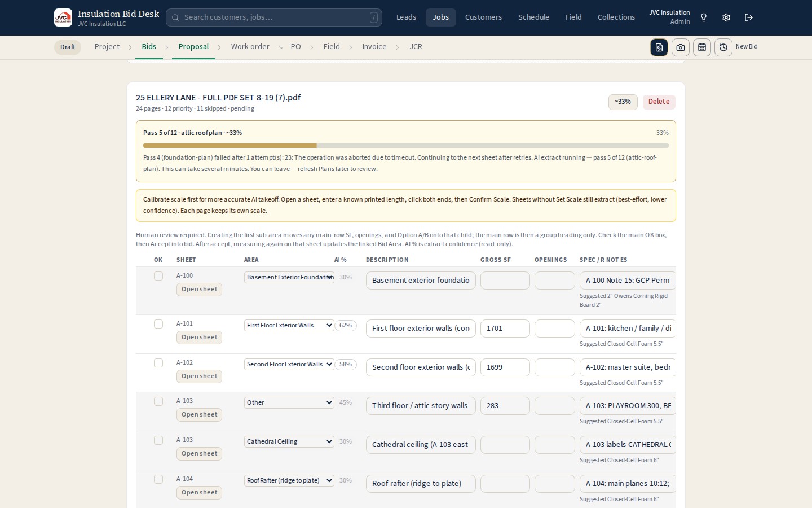Click the extraction progress bar
The width and height of the screenshot is (812, 508).
pos(406,146)
